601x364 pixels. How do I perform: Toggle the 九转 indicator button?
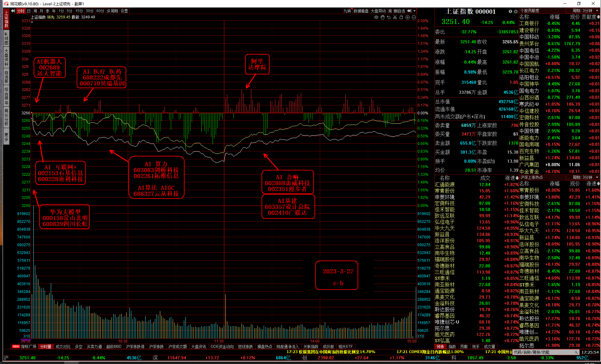tap(347, 11)
